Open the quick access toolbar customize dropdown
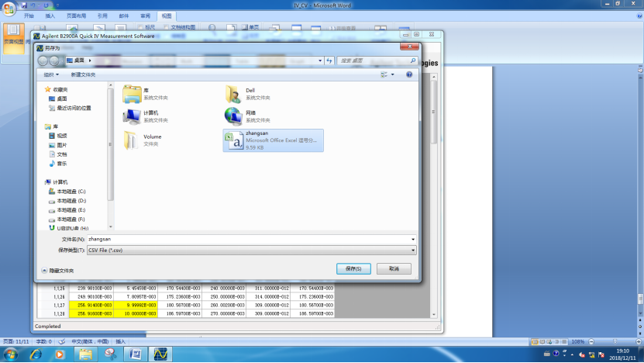644x363 pixels. [57, 5]
